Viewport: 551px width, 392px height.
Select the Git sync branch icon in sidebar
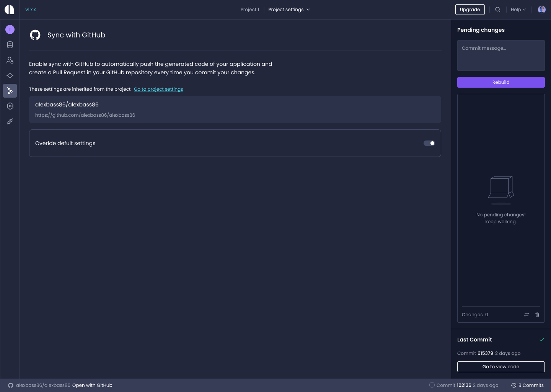(10, 91)
